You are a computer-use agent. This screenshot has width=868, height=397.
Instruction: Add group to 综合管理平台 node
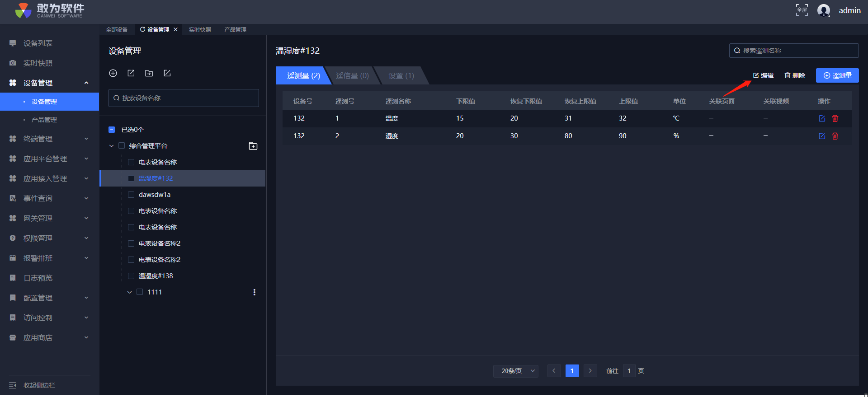tap(253, 146)
